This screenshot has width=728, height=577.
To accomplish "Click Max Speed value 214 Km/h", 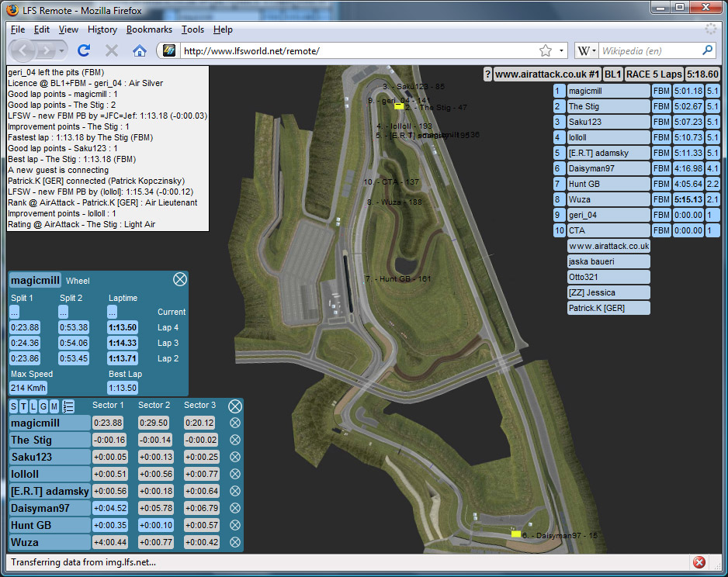I will click(28, 388).
